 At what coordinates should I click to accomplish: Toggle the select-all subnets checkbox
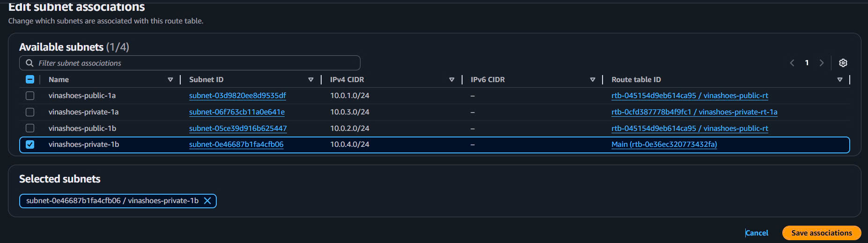[30, 79]
